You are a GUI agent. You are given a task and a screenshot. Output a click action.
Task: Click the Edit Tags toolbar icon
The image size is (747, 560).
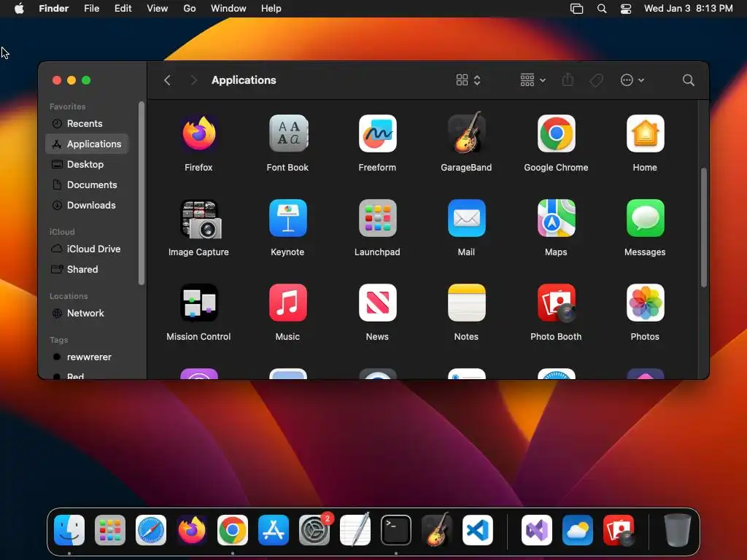point(596,80)
